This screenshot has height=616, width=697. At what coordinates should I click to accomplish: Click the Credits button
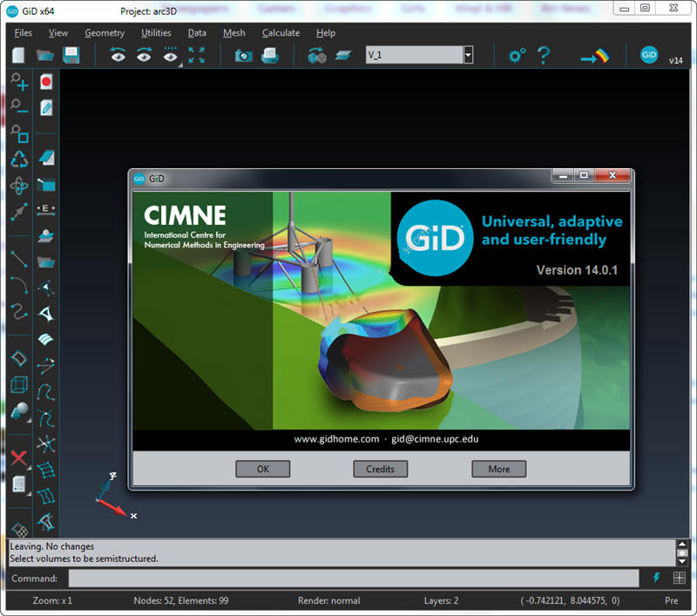point(381,469)
